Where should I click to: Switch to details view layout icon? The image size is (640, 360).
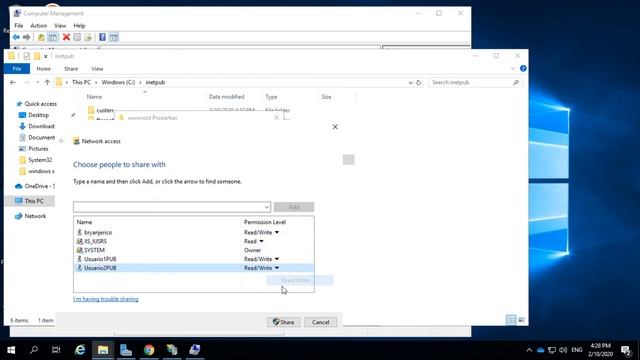pos(511,320)
